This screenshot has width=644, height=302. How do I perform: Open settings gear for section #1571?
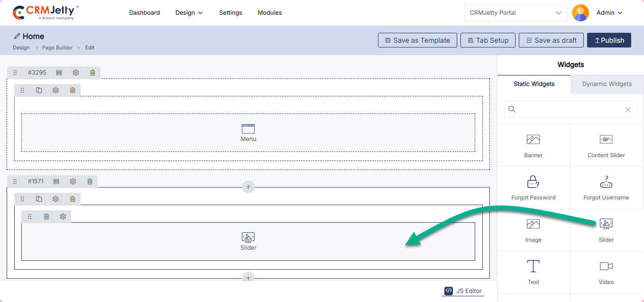[x=73, y=181]
